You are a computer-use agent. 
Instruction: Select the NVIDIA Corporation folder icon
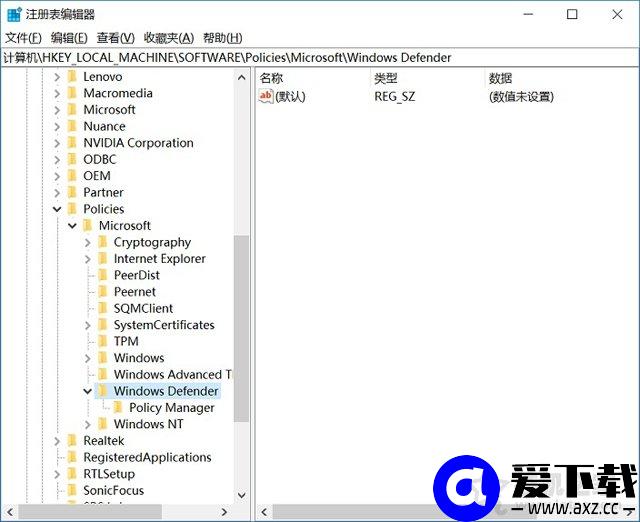[72, 142]
